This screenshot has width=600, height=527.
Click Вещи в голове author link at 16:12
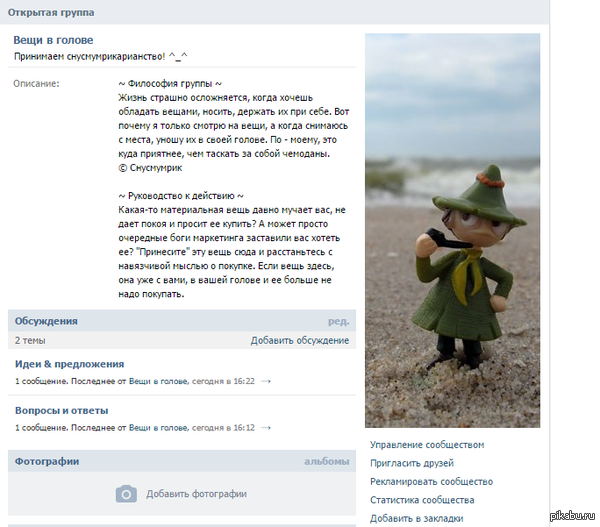pos(158,427)
